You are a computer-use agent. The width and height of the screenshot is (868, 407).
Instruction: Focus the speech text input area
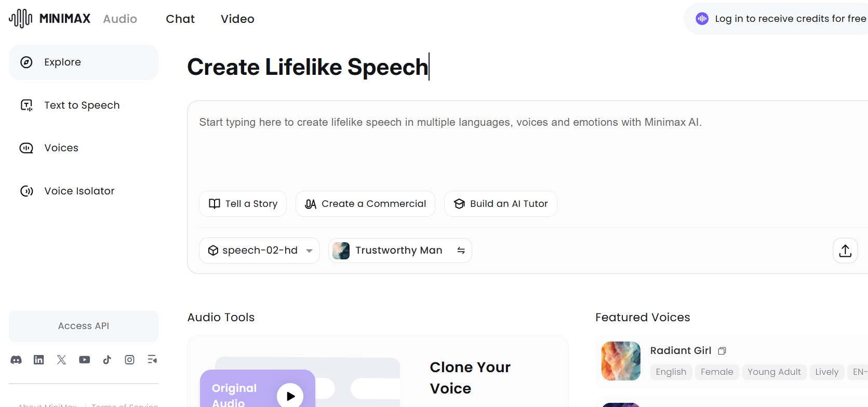coord(527,146)
